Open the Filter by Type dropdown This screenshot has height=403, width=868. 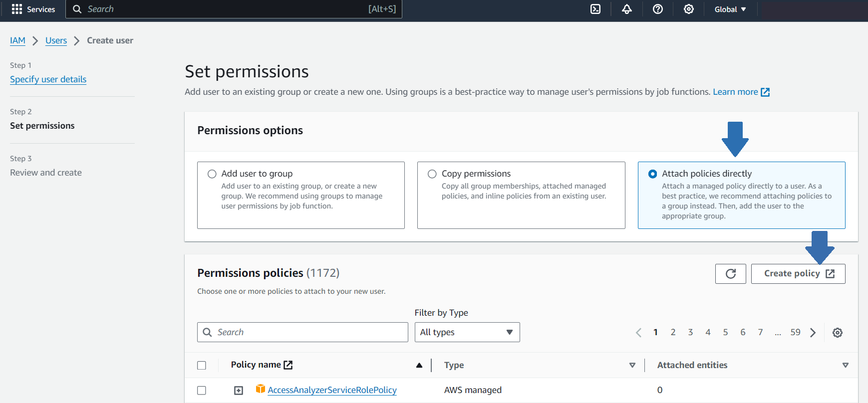tap(467, 332)
